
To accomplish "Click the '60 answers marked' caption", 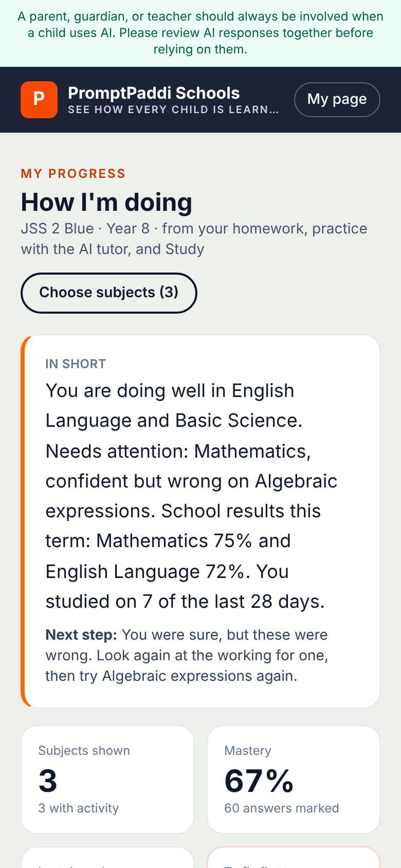I will pyautogui.click(x=282, y=808).
